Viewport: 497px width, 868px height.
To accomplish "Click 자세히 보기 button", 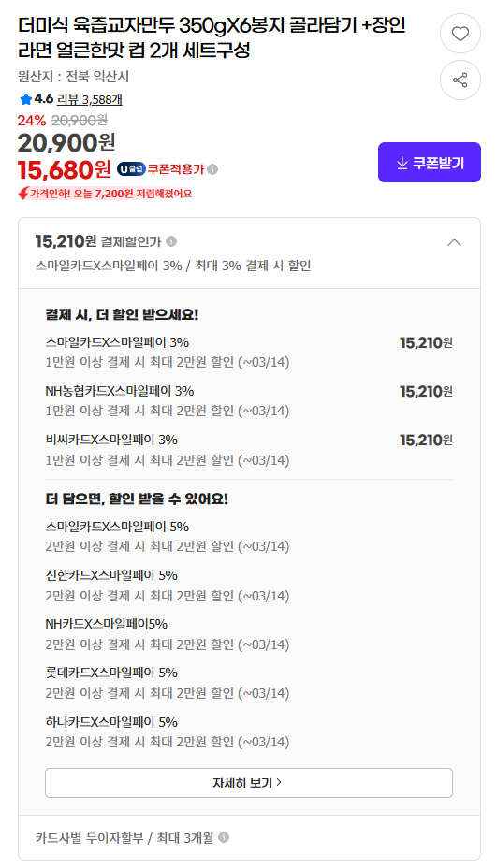I will (x=249, y=783).
